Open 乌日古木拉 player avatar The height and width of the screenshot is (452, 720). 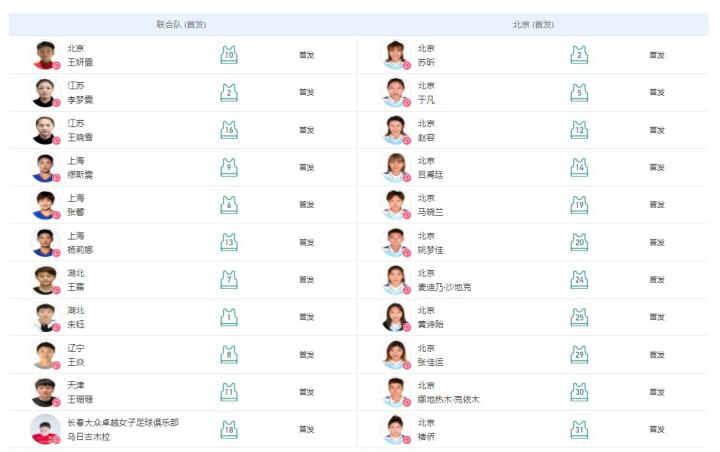coord(45,429)
